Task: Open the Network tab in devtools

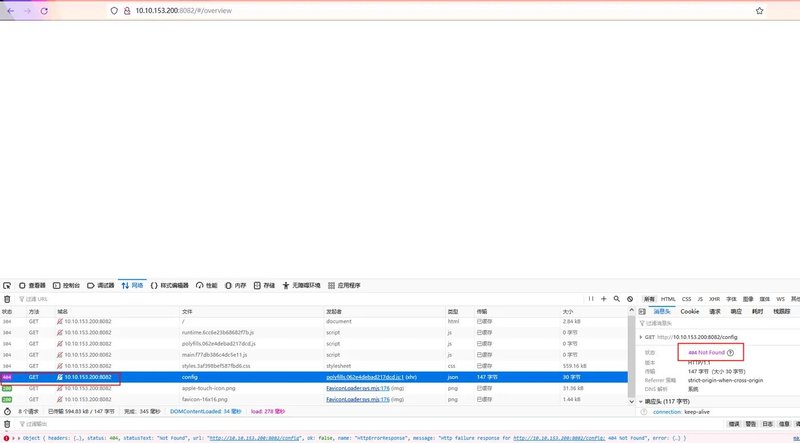Action: point(132,285)
